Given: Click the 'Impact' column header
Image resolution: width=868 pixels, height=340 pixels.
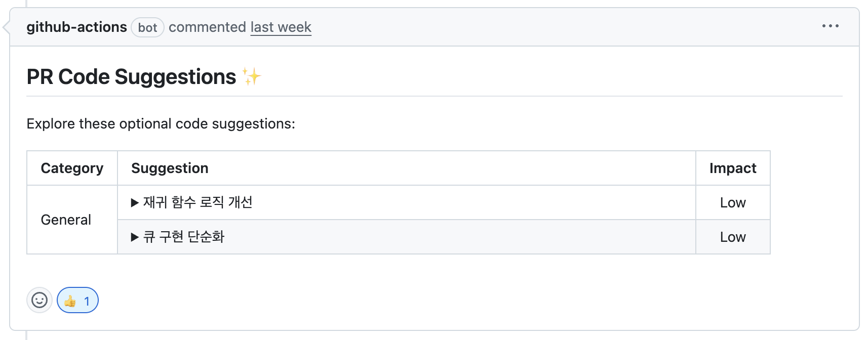Looking at the screenshot, I should (732, 167).
